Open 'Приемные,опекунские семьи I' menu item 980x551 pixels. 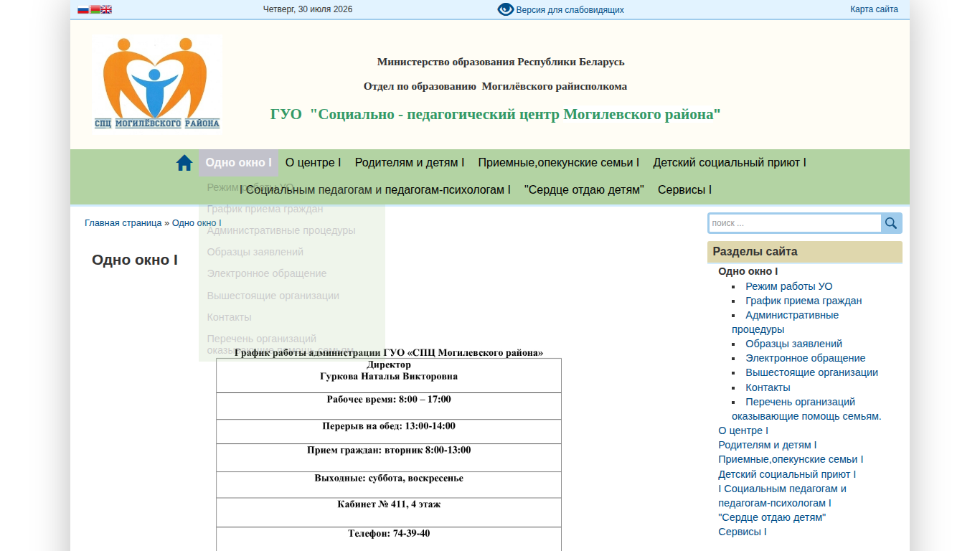point(559,163)
